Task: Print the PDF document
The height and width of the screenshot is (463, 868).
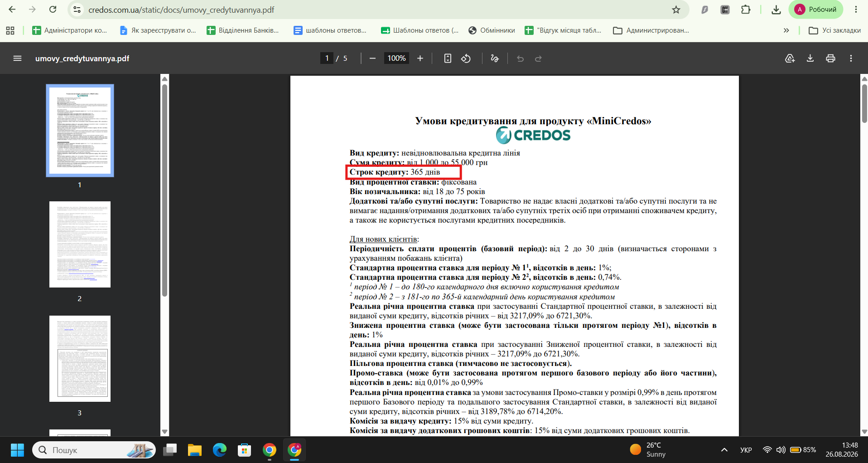Action: click(x=830, y=58)
